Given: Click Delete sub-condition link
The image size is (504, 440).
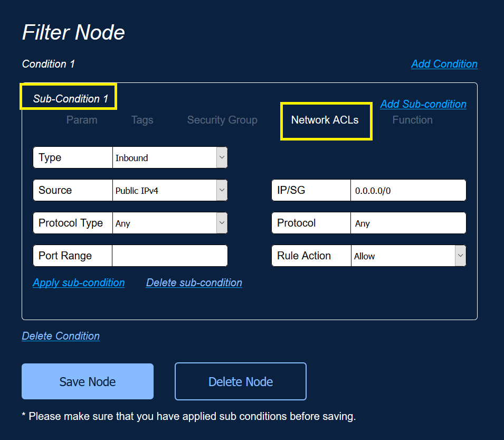Looking at the screenshot, I should (x=194, y=283).
